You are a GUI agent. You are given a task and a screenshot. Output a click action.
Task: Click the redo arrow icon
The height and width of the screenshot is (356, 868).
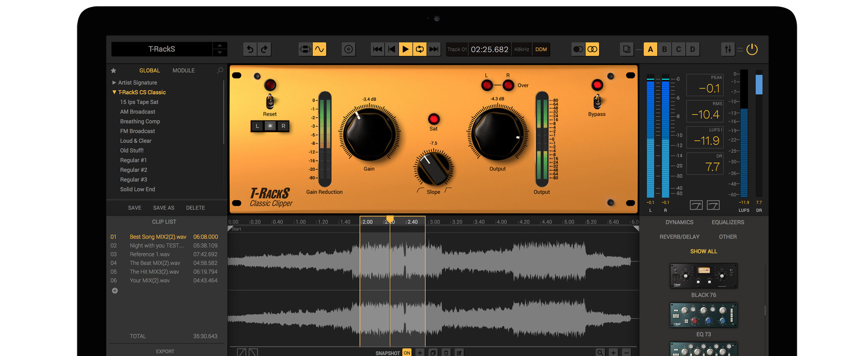(264, 49)
